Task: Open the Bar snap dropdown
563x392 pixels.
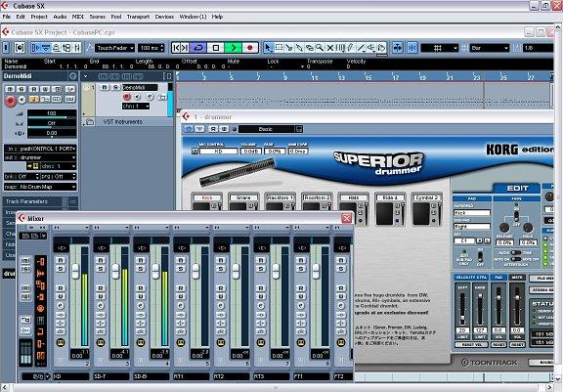Action: click(x=490, y=48)
